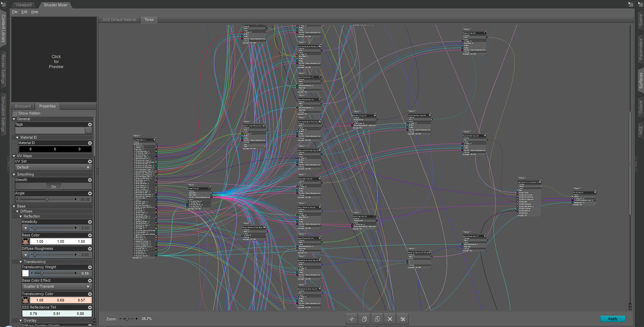644x327 pixels.
Task: Collapse the Diffuse group
Action: point(17,212)
